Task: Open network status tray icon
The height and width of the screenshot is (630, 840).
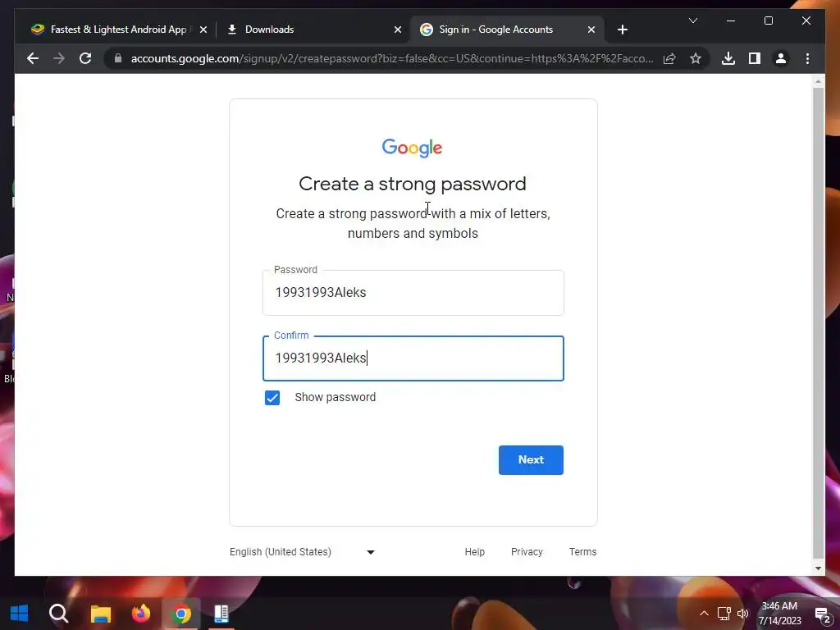Action: (724, 614)
